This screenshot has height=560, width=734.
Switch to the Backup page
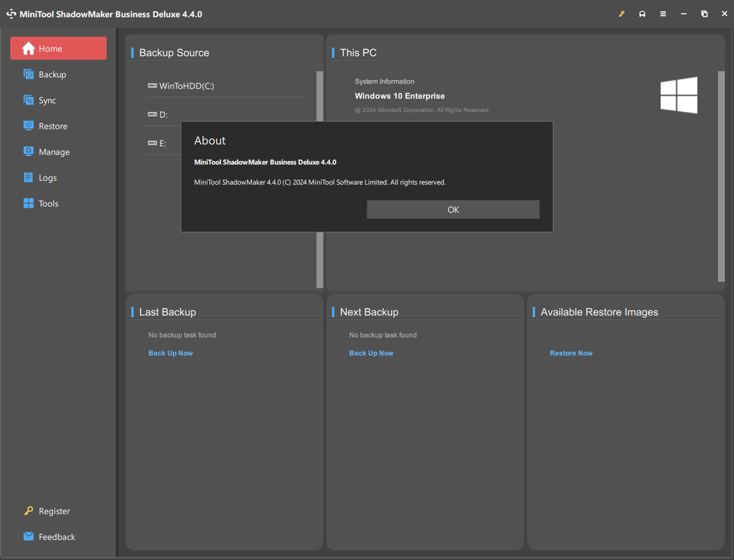tap(52, 74)
